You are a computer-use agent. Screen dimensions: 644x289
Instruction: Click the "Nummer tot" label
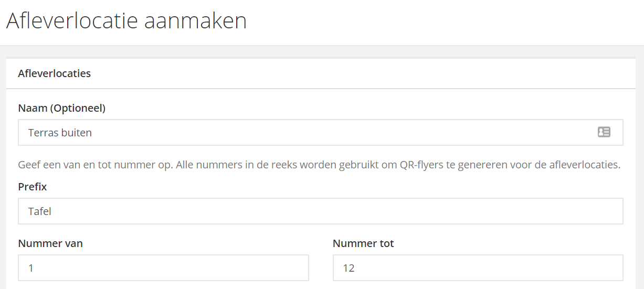point(363,243)
